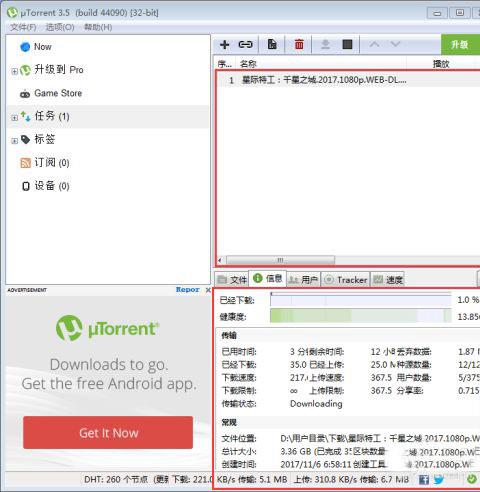
Task: Move torrent up the queue
Action: [x=374, y=44]
